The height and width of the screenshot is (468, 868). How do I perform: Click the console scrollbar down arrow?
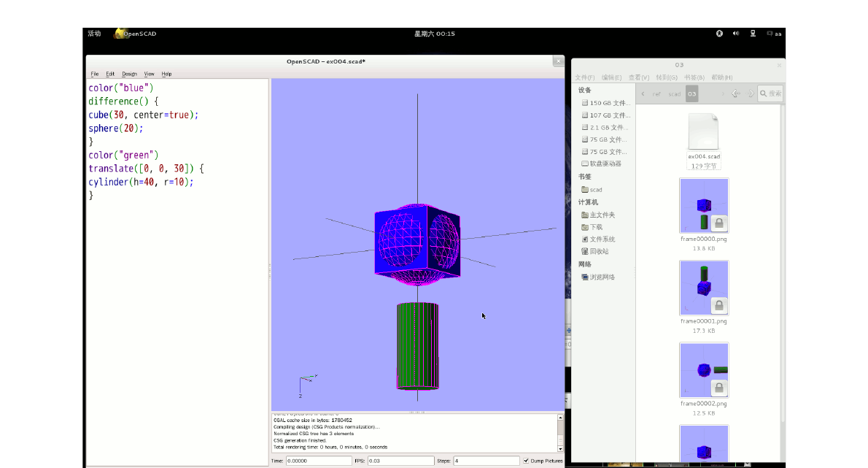560,448
